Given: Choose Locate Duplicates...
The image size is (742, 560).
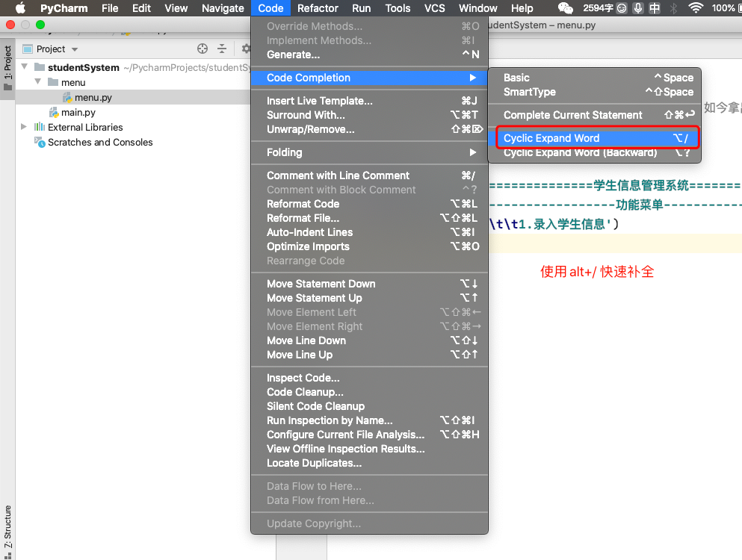Looking at the screenshot, I should coord(369,463).
